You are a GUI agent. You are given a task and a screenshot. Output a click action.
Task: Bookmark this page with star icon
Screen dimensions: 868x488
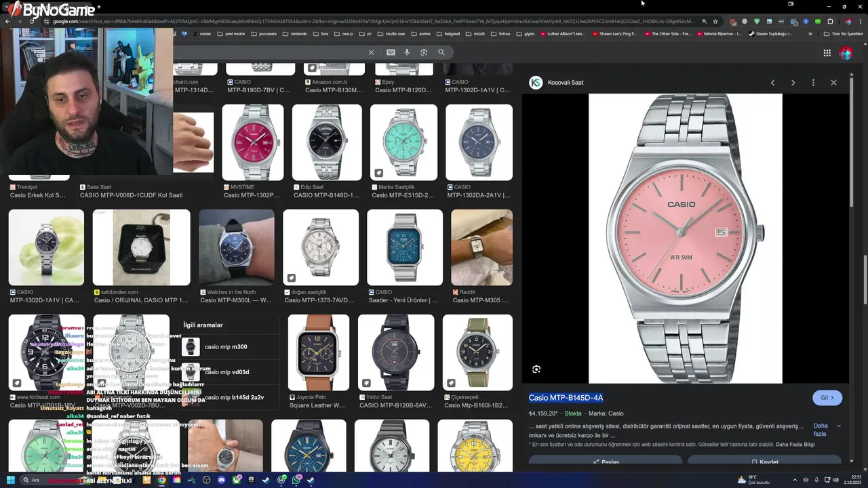(715, 21)
